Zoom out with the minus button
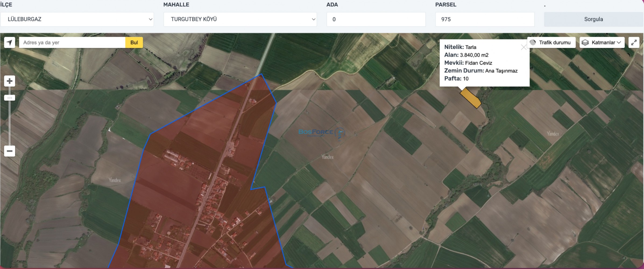The height and width of the screenshot is (269, 644). tap(9, 151)
